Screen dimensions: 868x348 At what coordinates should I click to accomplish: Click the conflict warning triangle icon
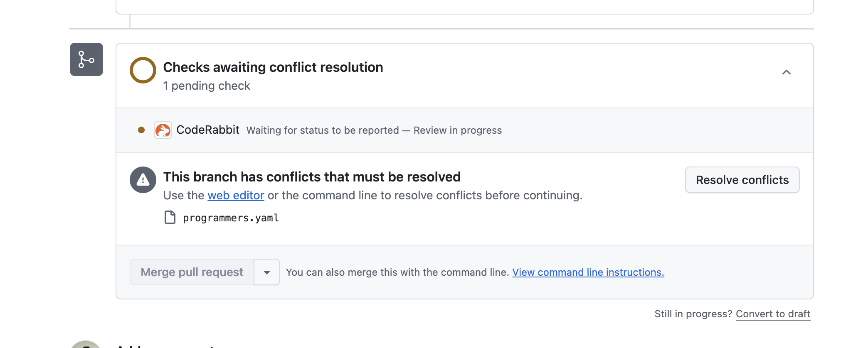pos(143,180)
